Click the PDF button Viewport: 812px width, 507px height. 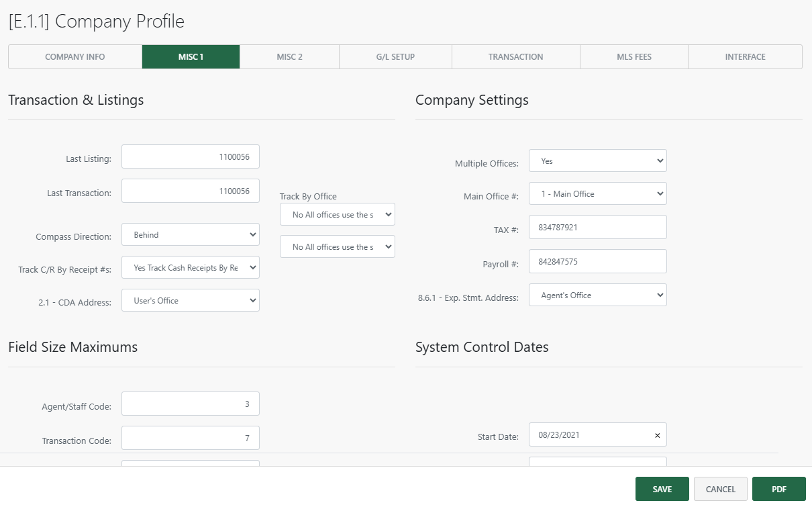pyautogui.click(x=778, y=490)
